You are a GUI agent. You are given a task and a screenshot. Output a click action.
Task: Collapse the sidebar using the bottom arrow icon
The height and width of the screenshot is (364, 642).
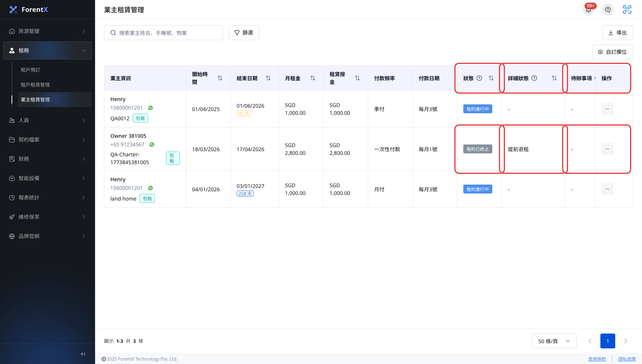[83, 354]
